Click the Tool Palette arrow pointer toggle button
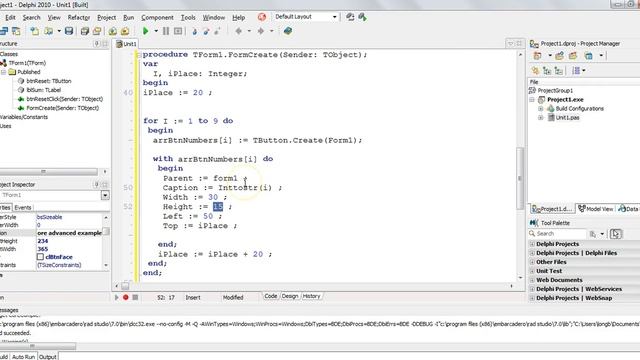Viewport: 640px width, 360px height. (x=616, y=234)
